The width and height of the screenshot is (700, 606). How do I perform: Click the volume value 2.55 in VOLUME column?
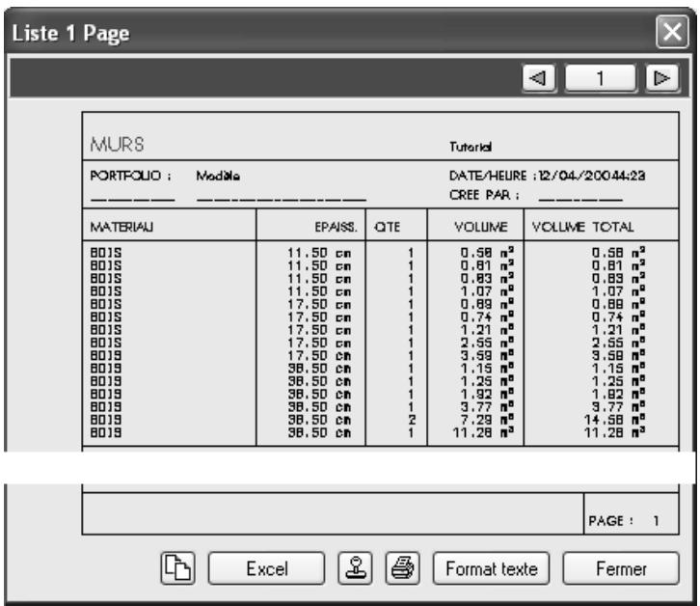[487, 343]
